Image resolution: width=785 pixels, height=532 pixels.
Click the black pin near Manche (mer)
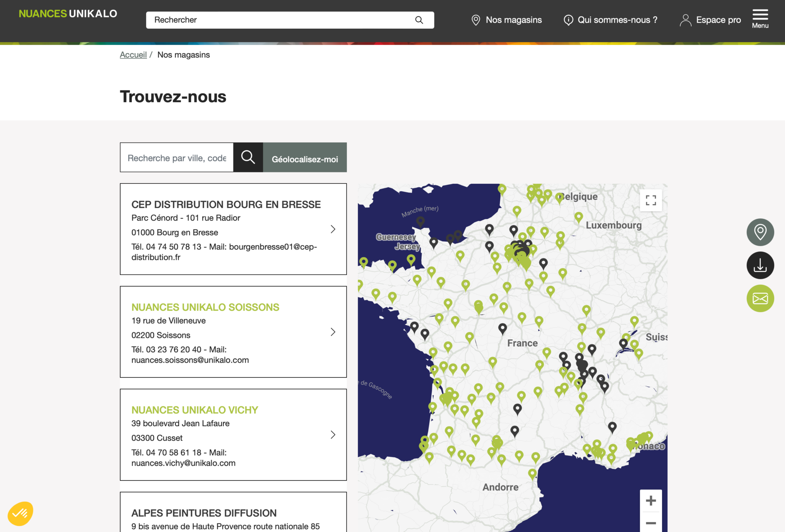(420, 221)
